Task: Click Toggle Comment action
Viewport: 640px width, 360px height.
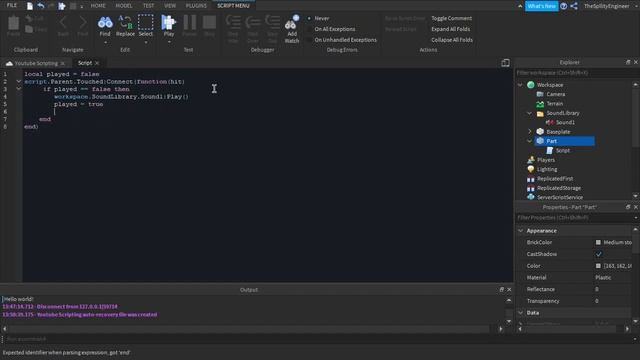Action: point(451,18)
